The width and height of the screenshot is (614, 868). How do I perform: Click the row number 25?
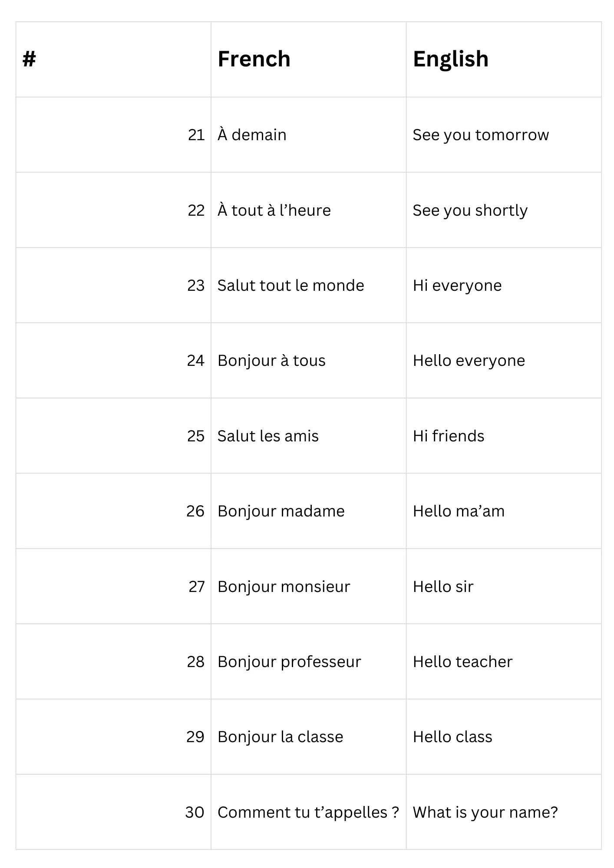point(196,436)
